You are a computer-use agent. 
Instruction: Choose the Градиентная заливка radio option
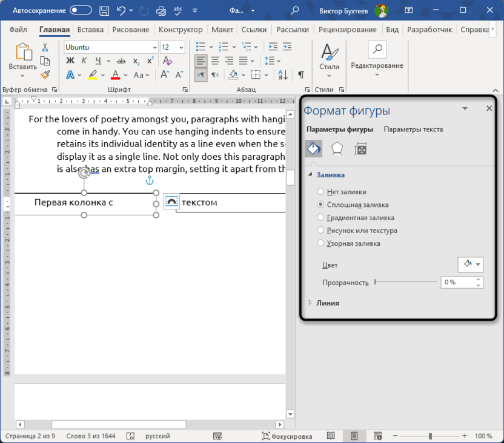321,217
